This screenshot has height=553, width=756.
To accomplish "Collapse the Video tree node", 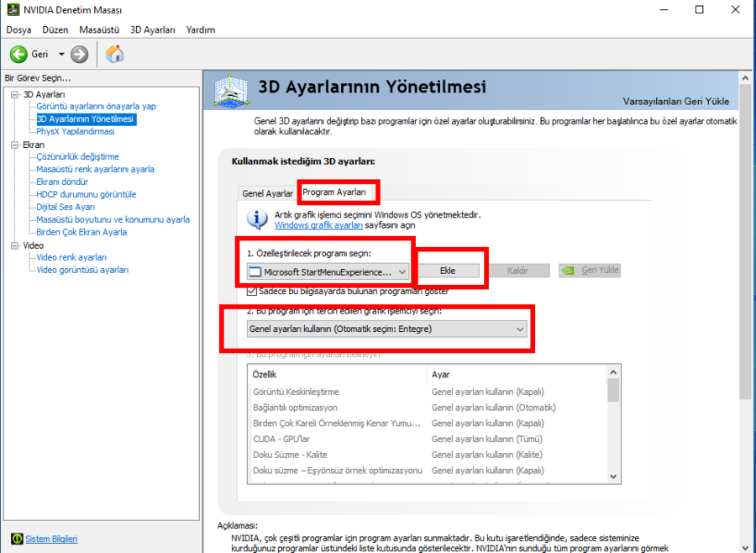I will pyautogui.click(x=15, y=245).
